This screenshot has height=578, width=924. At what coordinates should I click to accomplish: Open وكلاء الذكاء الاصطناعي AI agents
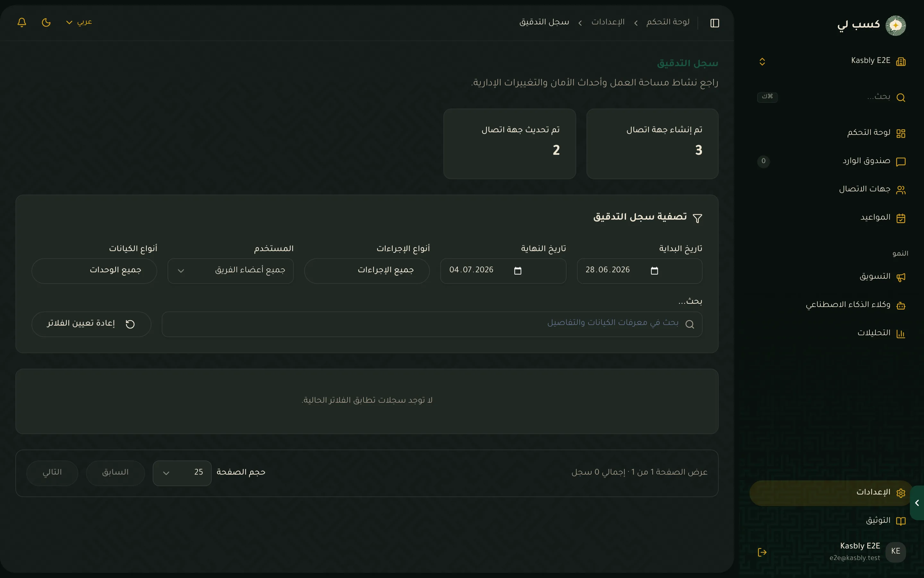point(831,305)
